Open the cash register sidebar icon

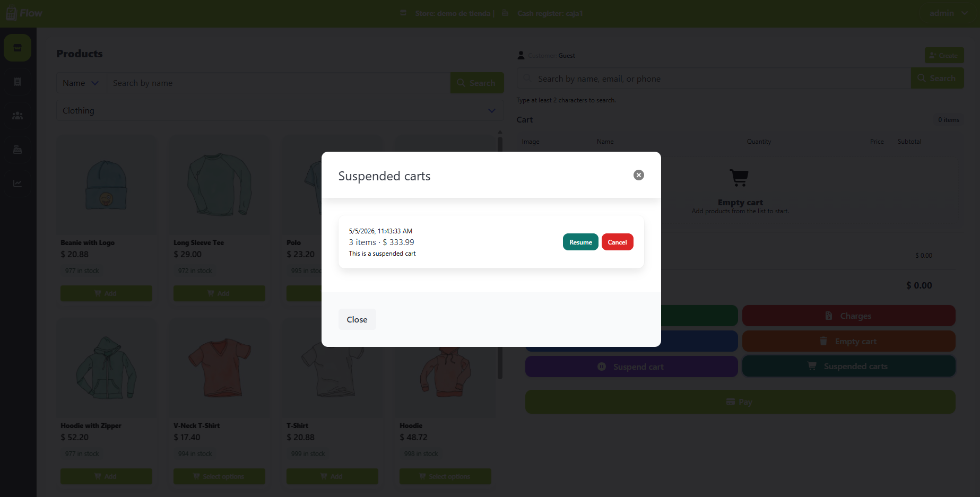[18, 150]
